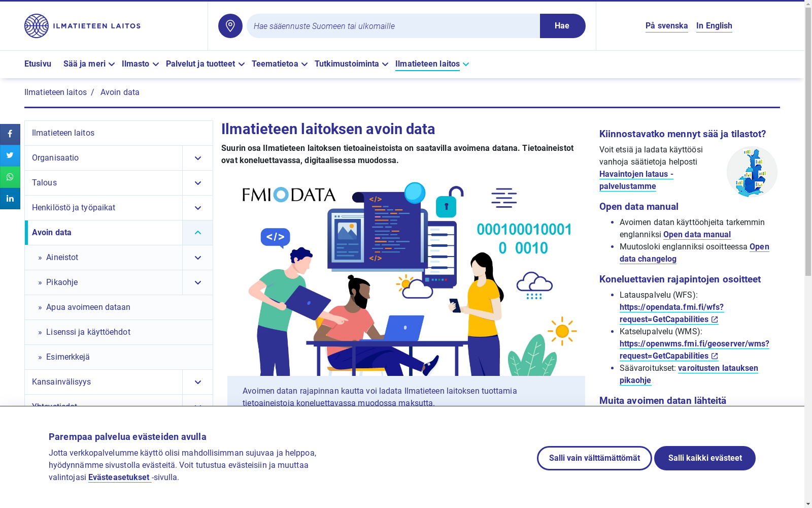Switch language to In English
Image resolution: width=812 pixels, height=508 pixels.
(x=714, y=26)
